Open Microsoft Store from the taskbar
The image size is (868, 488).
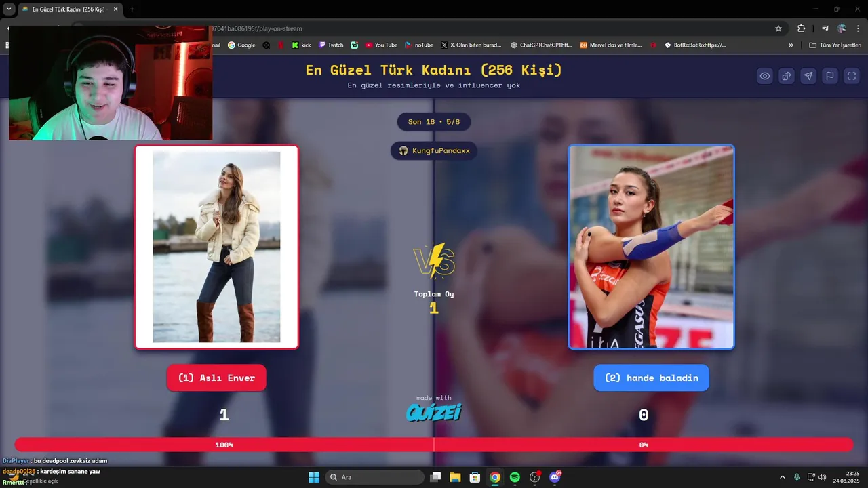pos(475,477)
